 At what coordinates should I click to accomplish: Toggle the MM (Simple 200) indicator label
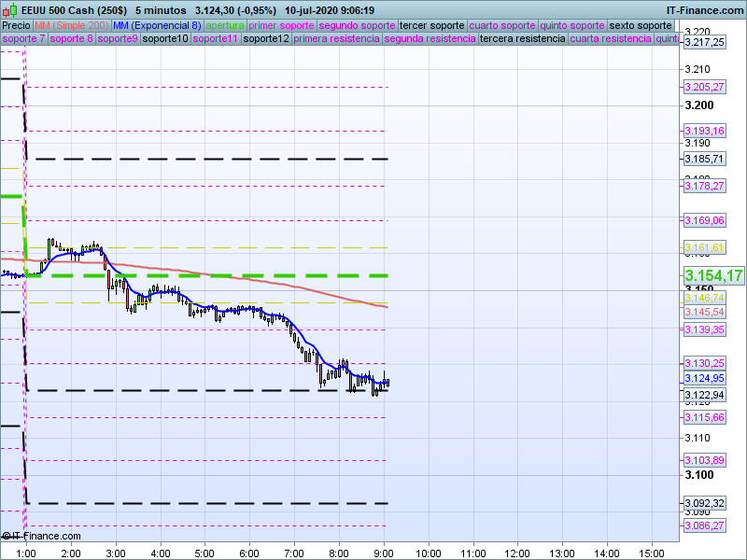point(71,25)
